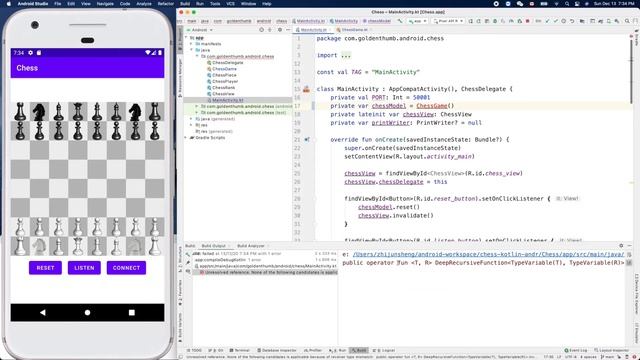Image resolution: width=640 pixels, height=360 pixels.
Task: Expand the androidTest package node
Action: [197, 106]
